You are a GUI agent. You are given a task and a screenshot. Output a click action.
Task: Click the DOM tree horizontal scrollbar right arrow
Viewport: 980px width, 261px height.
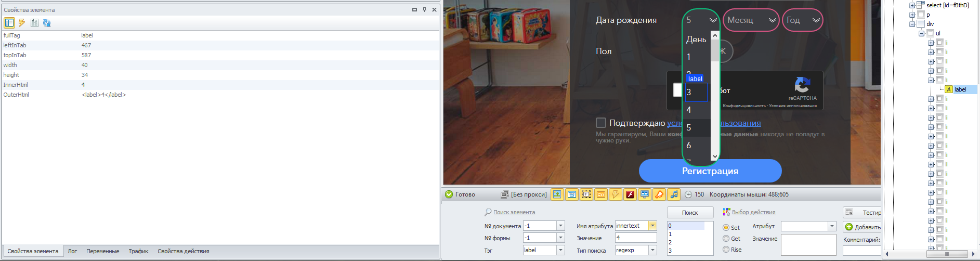click(x=973, y=254)
